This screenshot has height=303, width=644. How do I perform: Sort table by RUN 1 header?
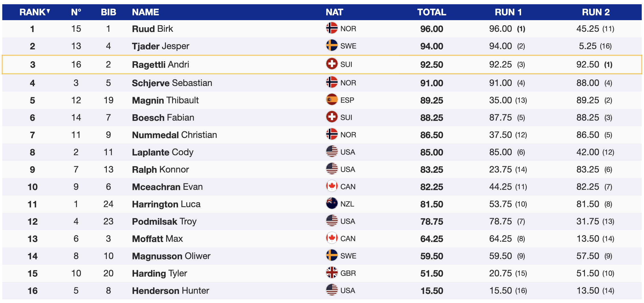(x=508, y=12)
